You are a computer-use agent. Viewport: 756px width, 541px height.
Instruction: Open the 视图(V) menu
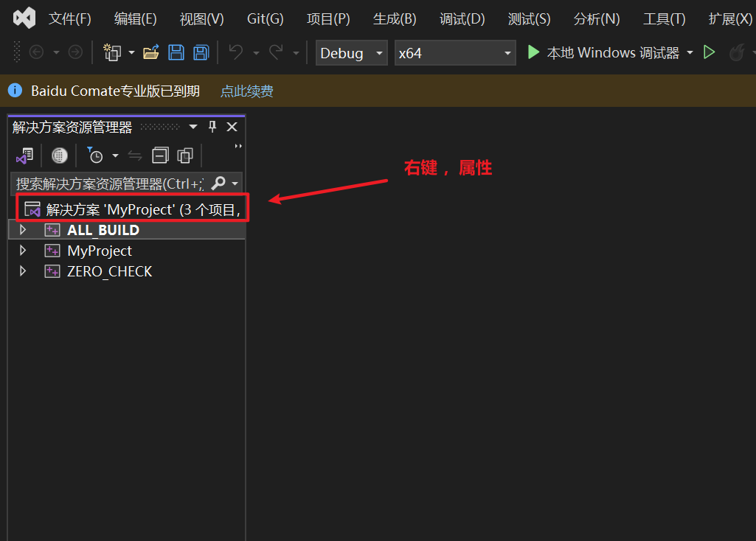(201, 18)
